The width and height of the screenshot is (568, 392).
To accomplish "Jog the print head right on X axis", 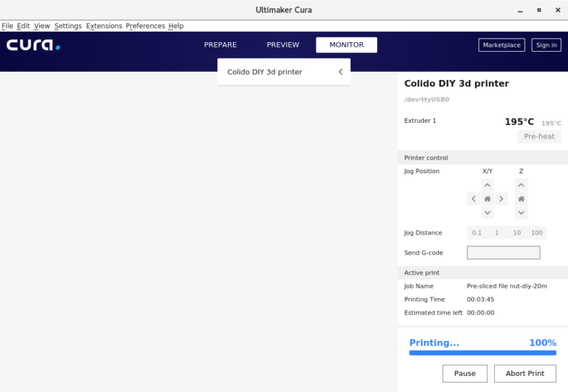I will pos(501,199).
